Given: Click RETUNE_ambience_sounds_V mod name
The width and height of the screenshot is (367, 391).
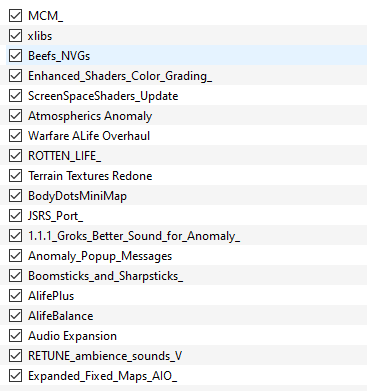Looking at the screenshot, I should pyautogui.click(x=105, y=356).
